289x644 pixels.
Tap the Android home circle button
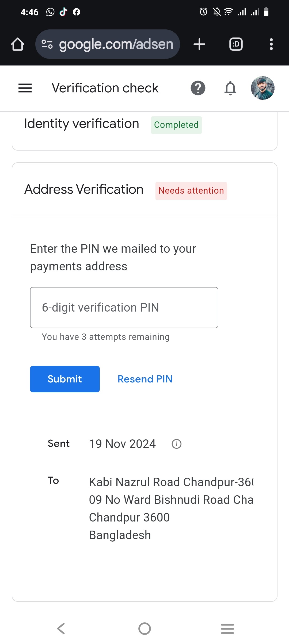[144, 628]
